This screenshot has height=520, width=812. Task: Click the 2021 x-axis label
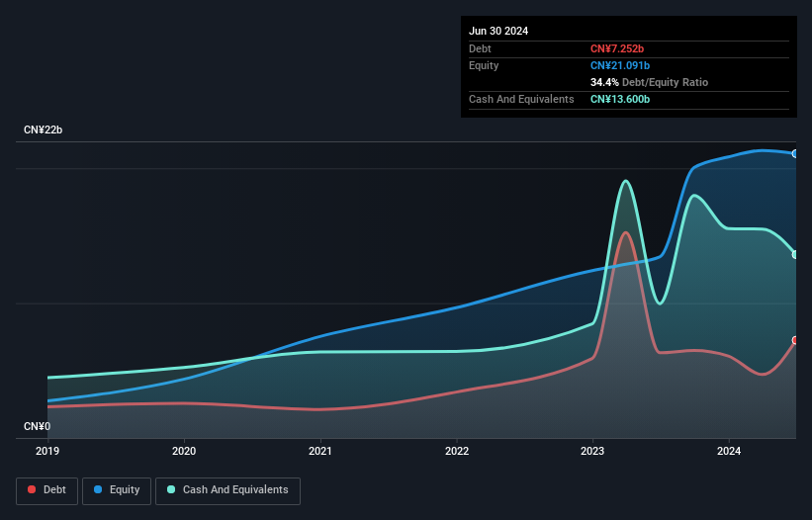pyautogui.click(x=320, y=451)
